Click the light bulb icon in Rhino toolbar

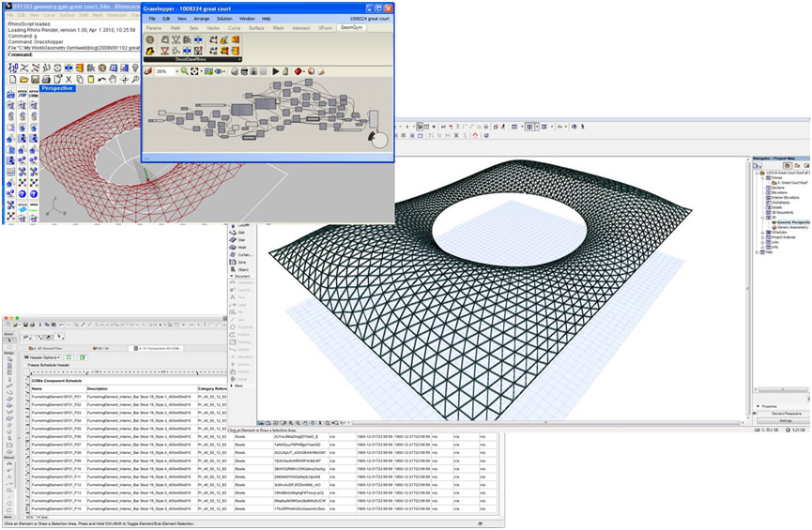tap(136, 68)
